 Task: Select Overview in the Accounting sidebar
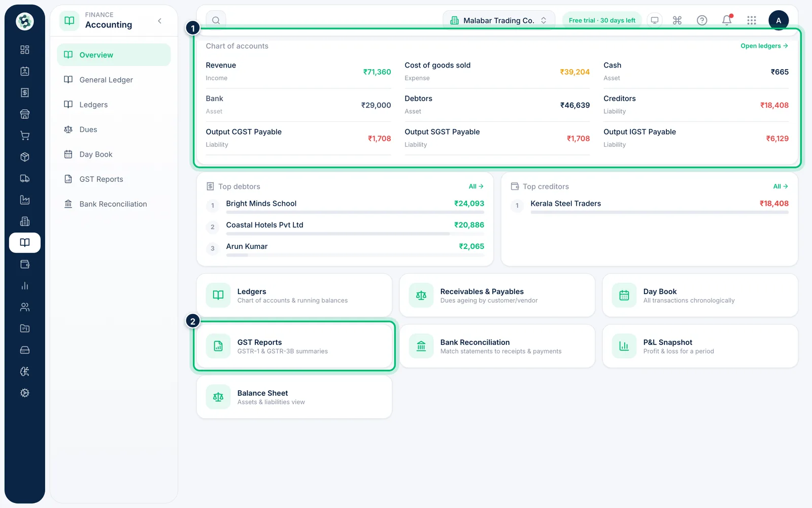114,55
